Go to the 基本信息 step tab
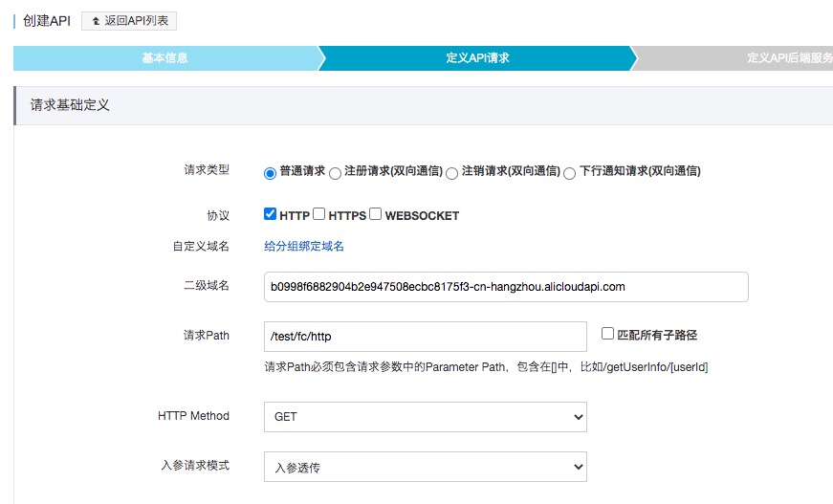This screenshot has height=504, width=833. click(165, 58)
